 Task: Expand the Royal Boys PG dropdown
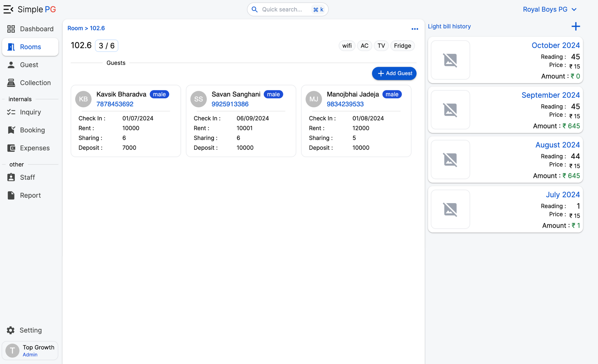(549, 9)
